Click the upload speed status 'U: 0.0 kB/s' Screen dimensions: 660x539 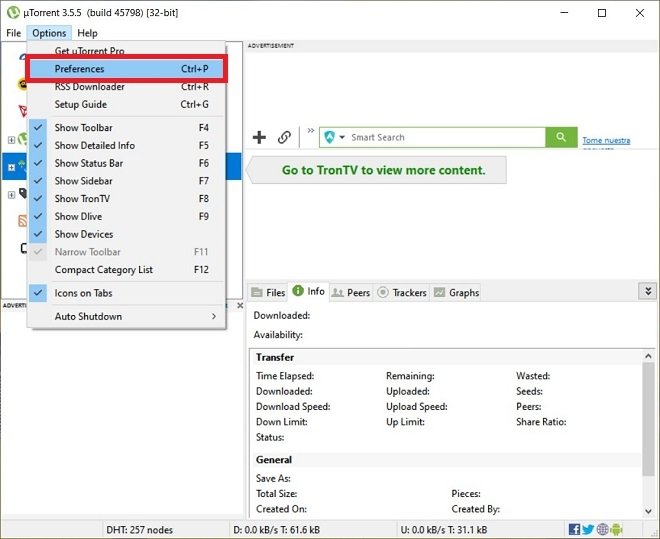(x=444, y=530)
